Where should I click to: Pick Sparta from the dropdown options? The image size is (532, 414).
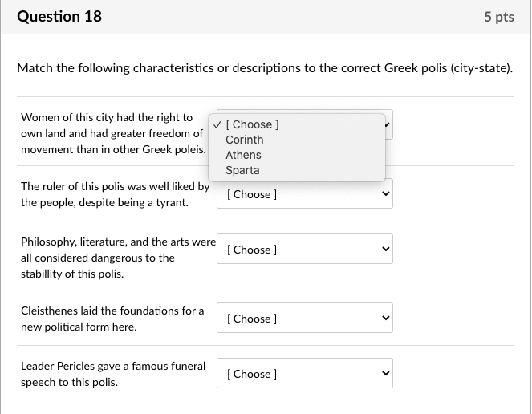(x=242, y=170)
